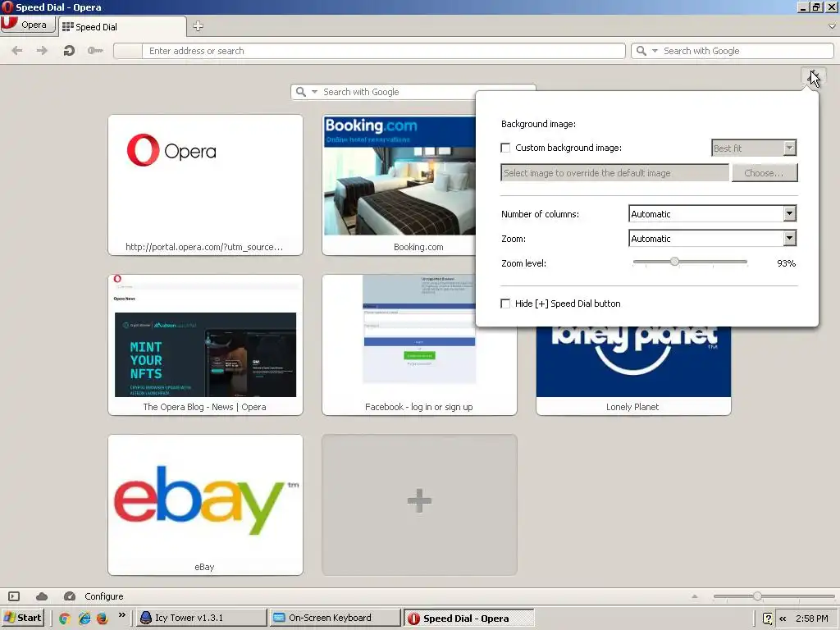Image resolution: width=840 pixels, height=630 pixels.
Task: Go forward with the forward arrow
Action: pos(42,50)
